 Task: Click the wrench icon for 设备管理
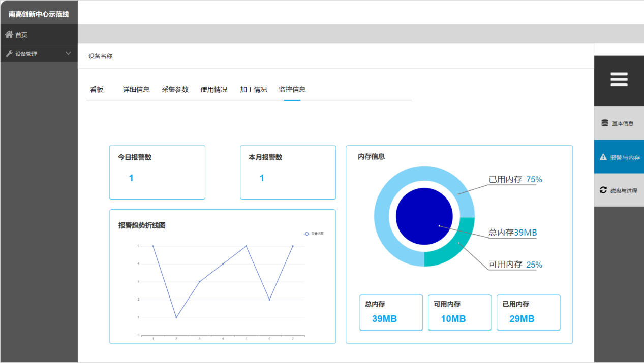9,54
